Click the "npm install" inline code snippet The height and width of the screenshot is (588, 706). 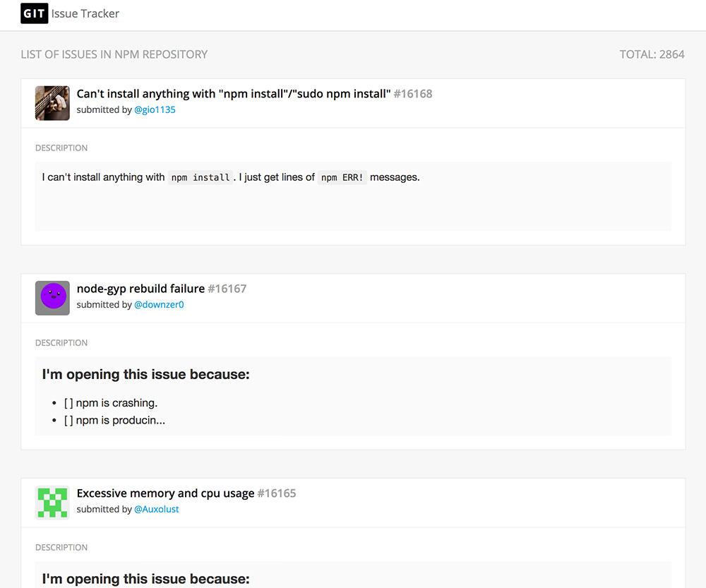click(x=201, y=177)
